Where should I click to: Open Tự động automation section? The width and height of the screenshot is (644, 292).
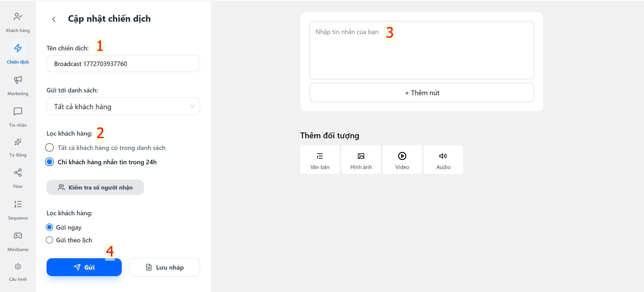pos(18,147)
